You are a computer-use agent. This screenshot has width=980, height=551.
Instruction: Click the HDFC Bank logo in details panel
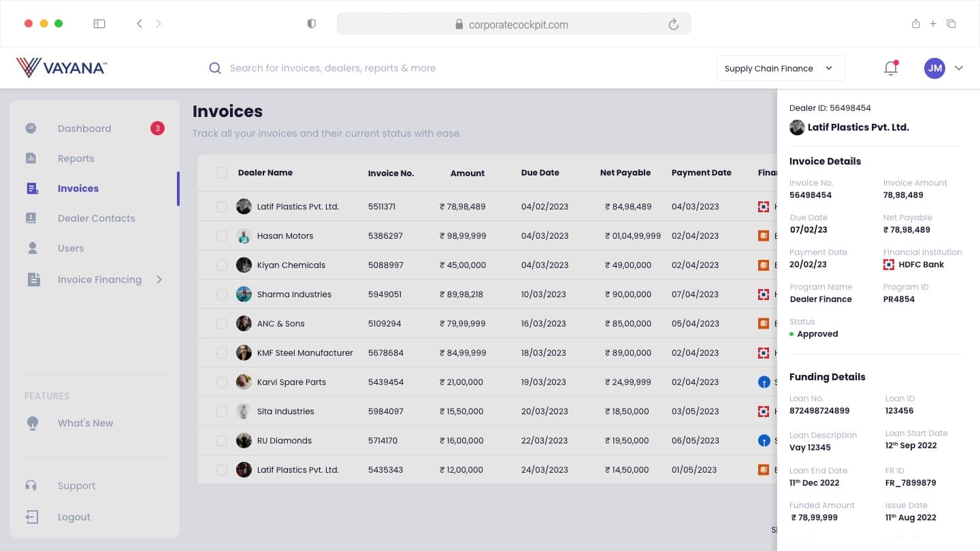click(x=889, y=265)
